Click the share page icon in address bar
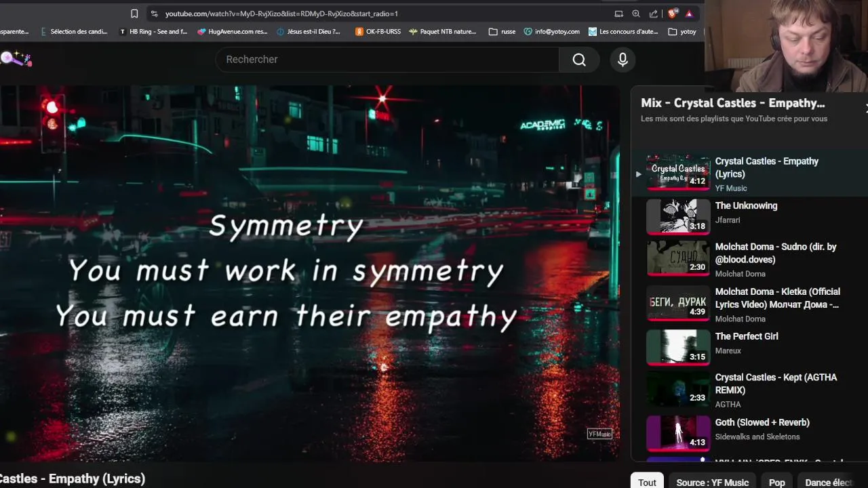This screenshot has height=488, width=868. pyautogui.click(x=654, y=14)
